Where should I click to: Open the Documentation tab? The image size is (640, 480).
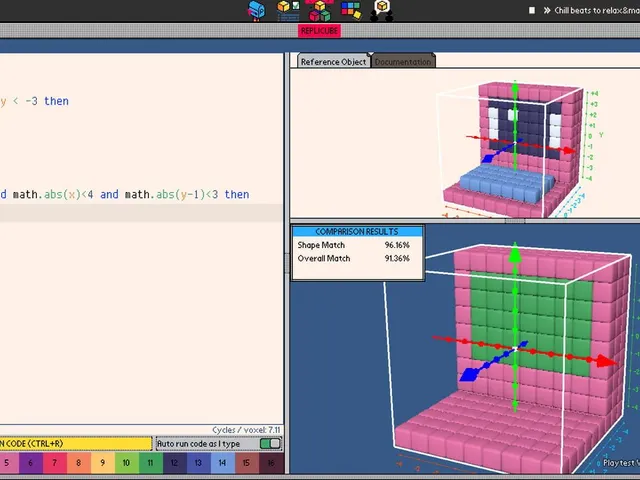403,62
